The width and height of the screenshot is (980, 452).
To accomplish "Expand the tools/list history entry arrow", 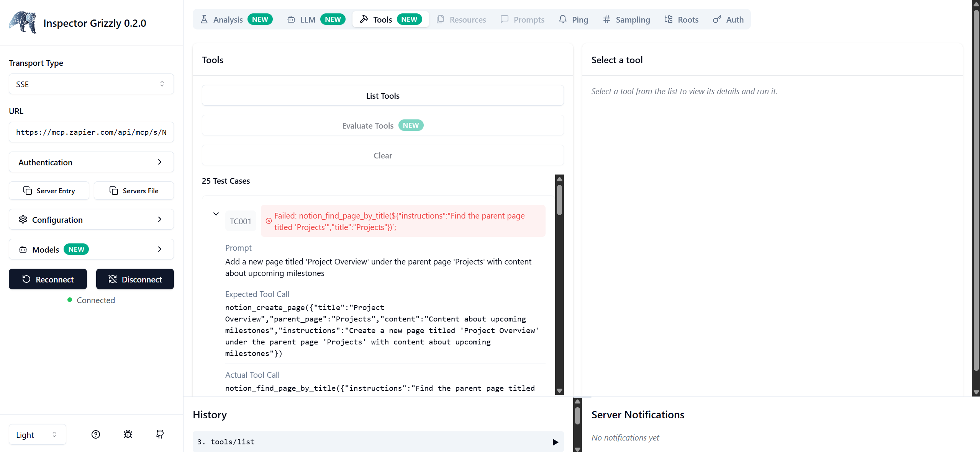I will [556, 442].
